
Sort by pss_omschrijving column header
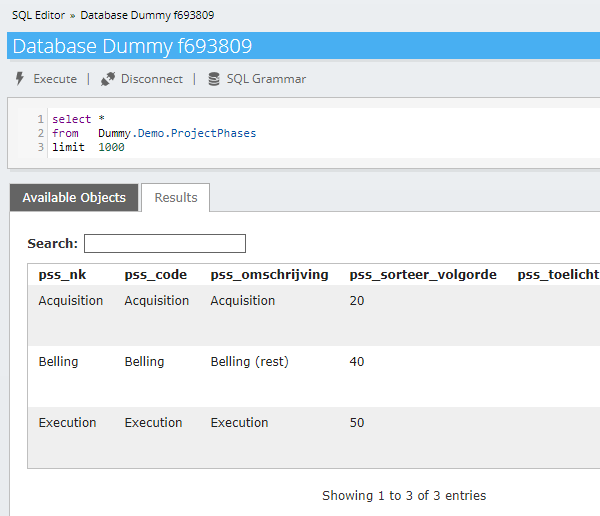click(x=269, y=274)
